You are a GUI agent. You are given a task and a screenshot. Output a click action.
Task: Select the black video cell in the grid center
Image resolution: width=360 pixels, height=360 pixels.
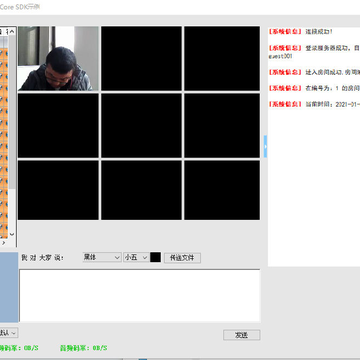[142, 126]
